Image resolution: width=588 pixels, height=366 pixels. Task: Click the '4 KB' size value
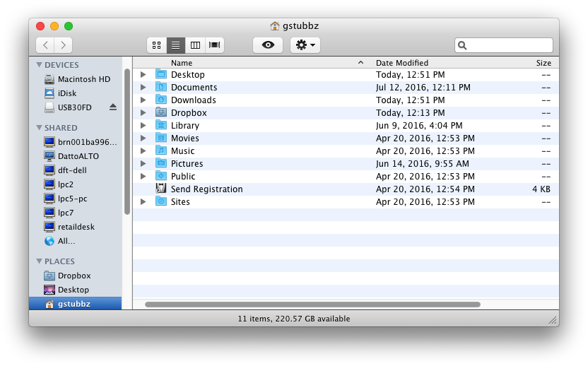[541, 189]
